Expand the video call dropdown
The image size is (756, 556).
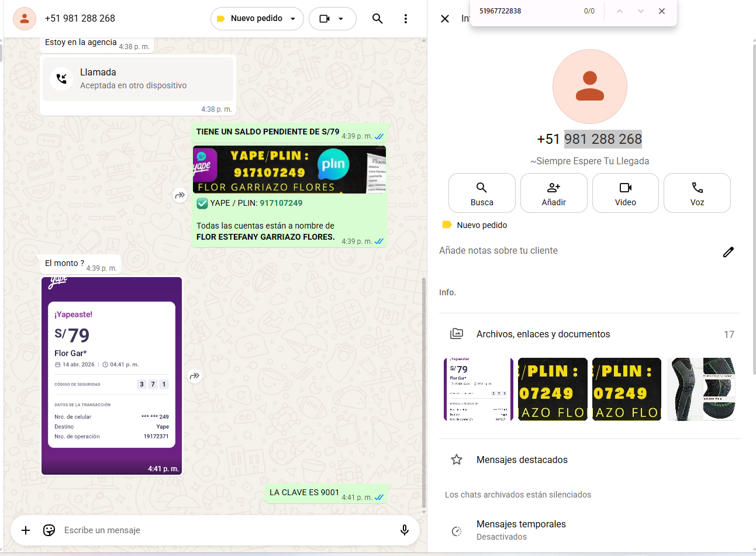[341, 19]
